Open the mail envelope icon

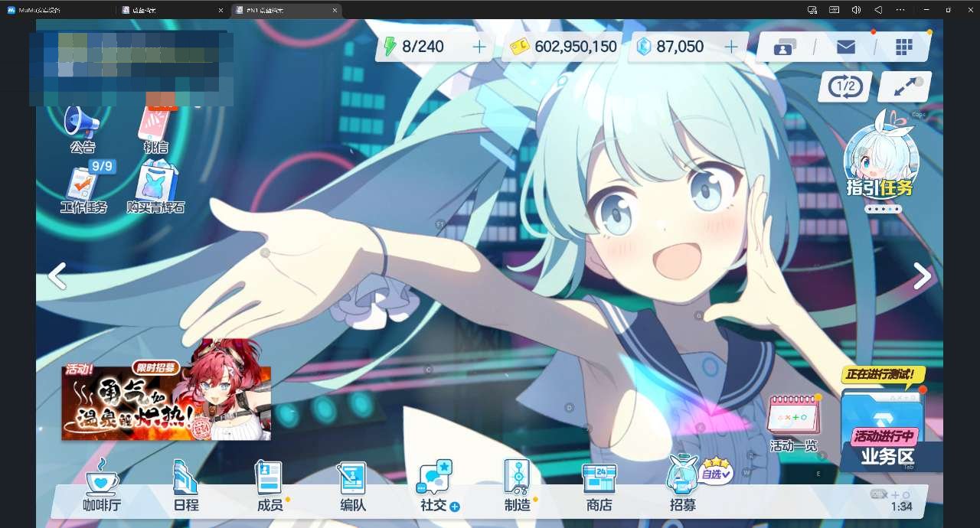pyautogui.click(x=846, y=47)
